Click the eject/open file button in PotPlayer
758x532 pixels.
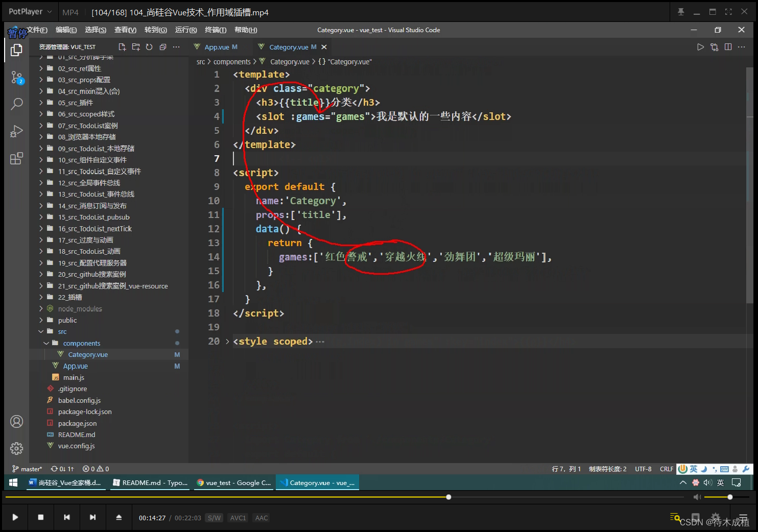pos(119,517)
